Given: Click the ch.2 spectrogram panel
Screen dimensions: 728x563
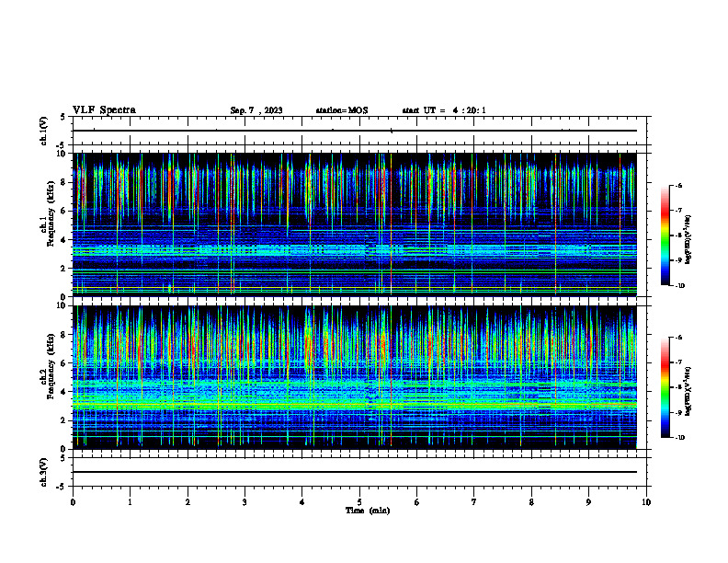Looking at the screenshot, I should 354,377.
